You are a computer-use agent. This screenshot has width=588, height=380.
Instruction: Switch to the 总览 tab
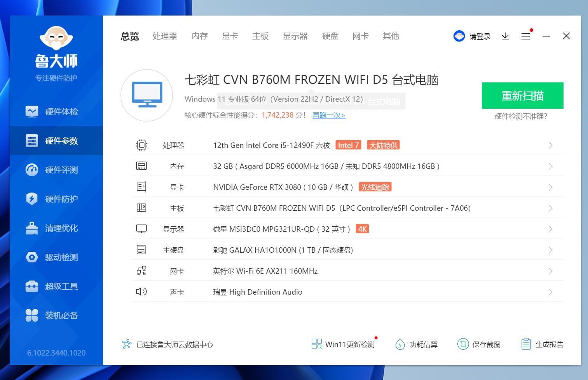coord(130,36)
